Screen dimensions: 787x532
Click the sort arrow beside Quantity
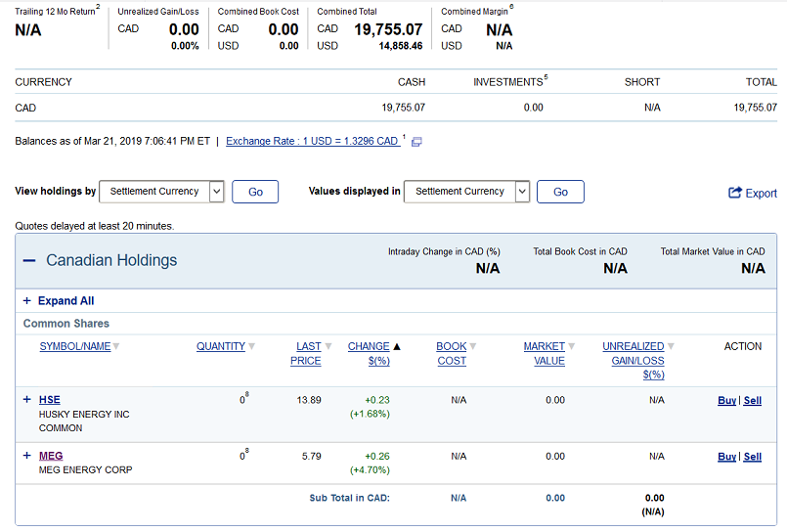pyautogui.click(x=251, y=347)
